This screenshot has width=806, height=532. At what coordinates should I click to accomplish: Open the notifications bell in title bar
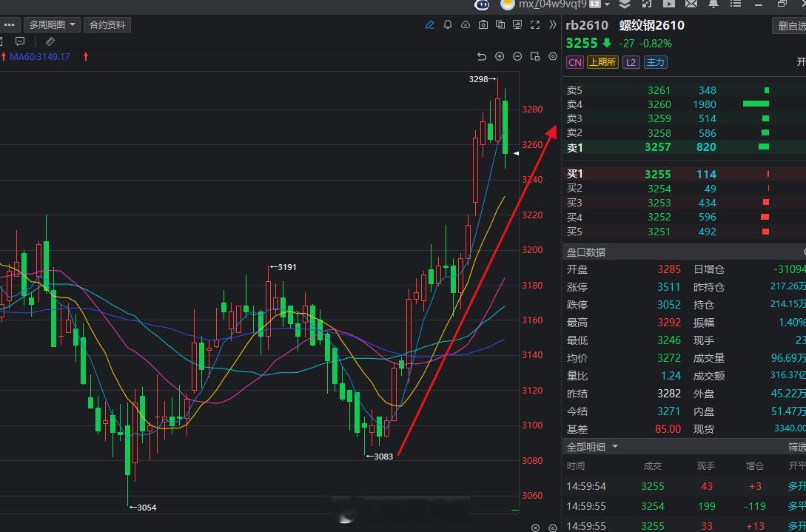(x=713, y=4)
